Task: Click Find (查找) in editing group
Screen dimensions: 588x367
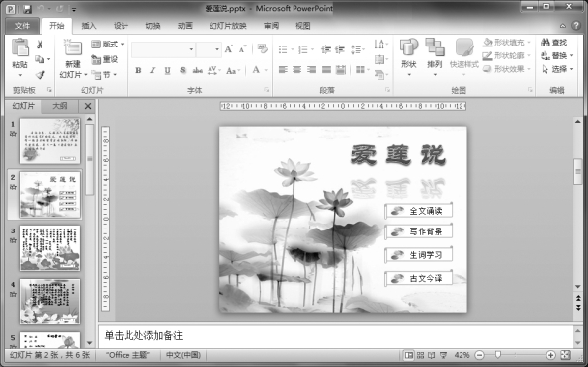Action: pyautogui.click(x=554, y=43)
